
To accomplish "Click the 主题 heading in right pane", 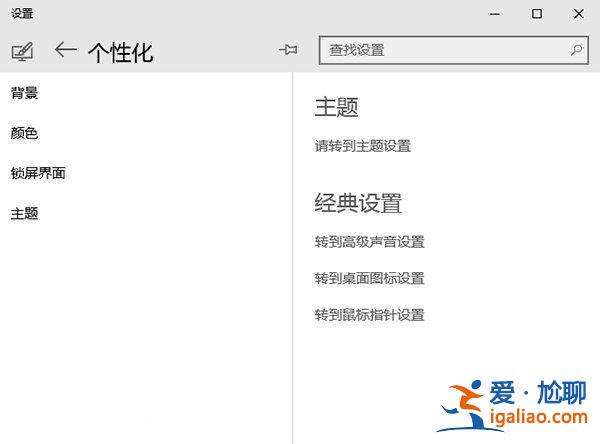I will coord(336,107).
